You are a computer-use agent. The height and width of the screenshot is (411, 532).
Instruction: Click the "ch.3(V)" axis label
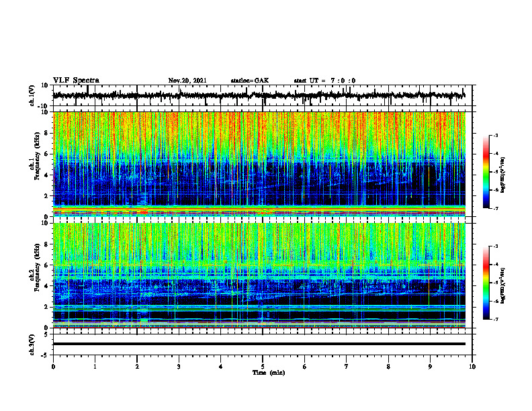pyautogui.click(x=32, y=345)
